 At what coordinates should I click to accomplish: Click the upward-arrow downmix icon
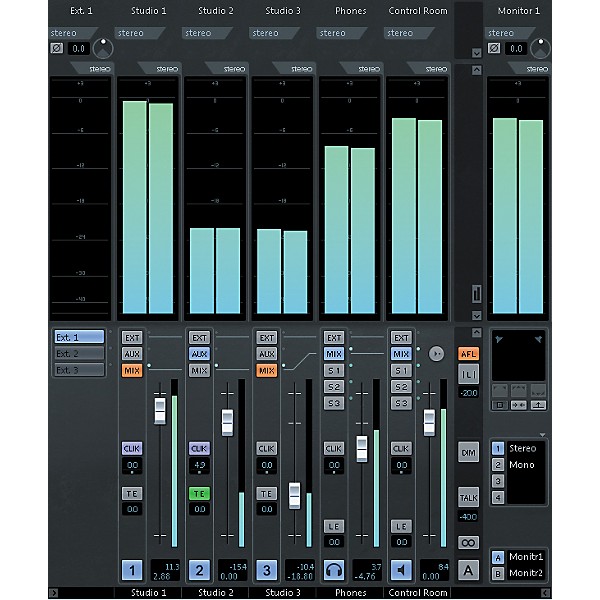coord(538,405)
